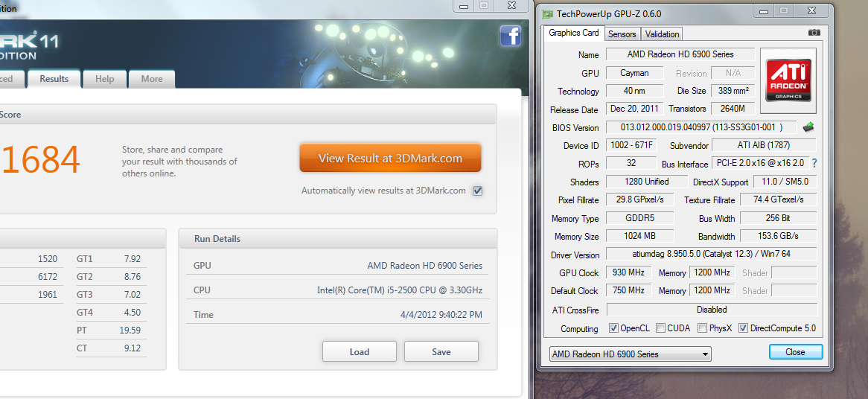Click the Shaders 1280 Unified field
The width and height of the screenshot is (868, 399).
click(x=647, y=182)
